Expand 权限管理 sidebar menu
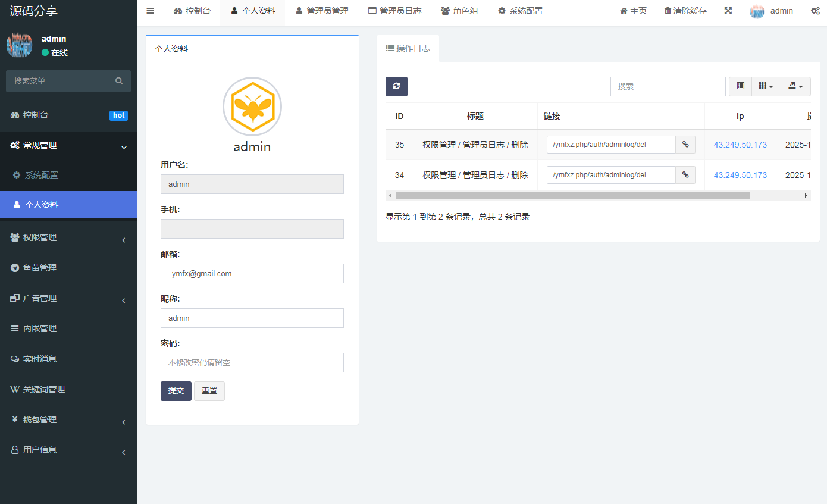Viewport: 827px width, 504px height. tap(68, 238)
